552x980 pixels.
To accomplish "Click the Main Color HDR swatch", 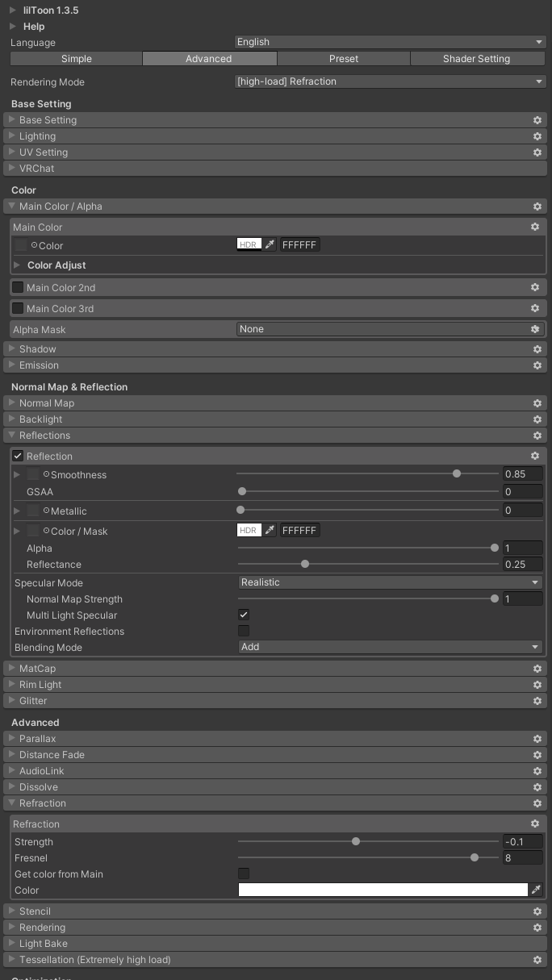I will point(249,244).
